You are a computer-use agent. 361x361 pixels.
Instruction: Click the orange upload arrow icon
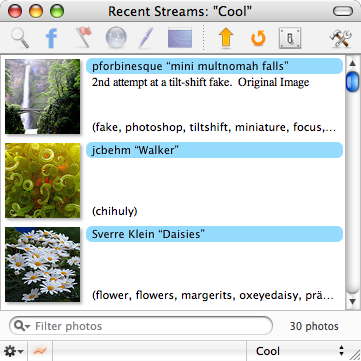click(226, 38)
